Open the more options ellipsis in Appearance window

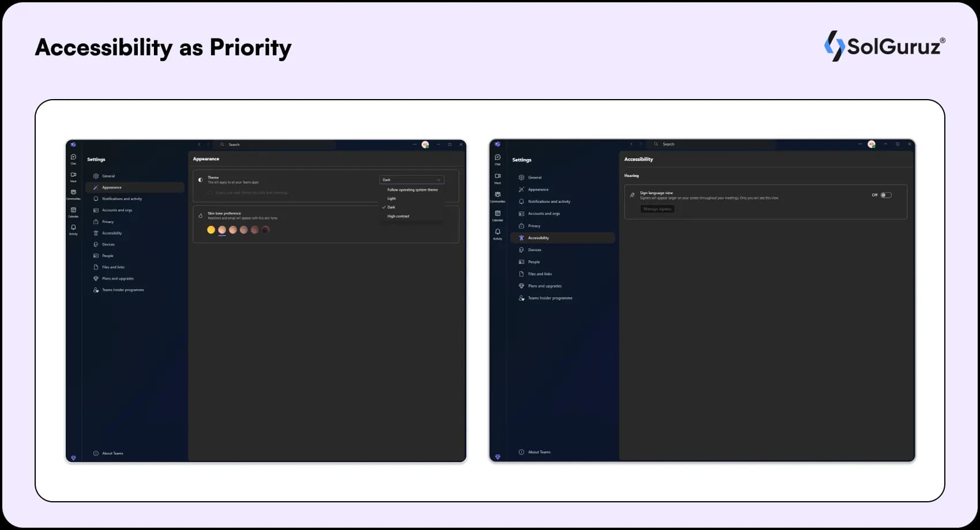coord(414,145)
